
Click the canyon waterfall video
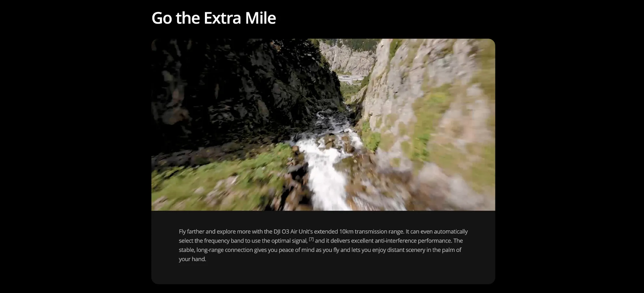point(323,125)
